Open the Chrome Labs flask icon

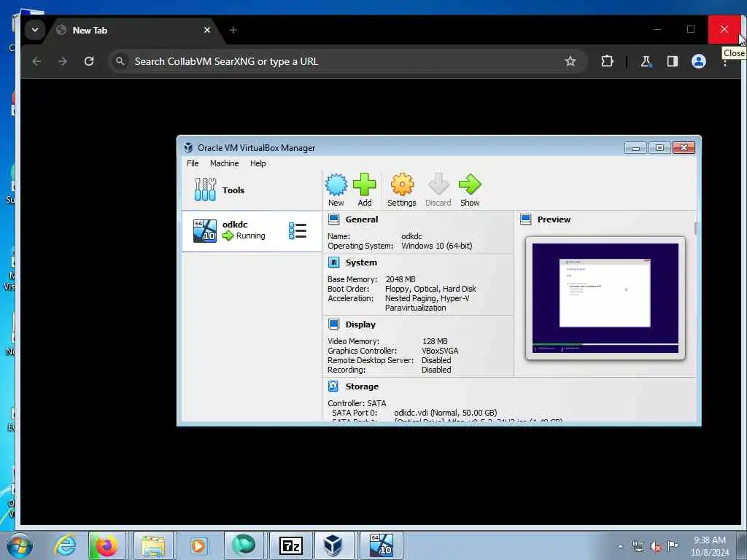click(x=646, y=61)
